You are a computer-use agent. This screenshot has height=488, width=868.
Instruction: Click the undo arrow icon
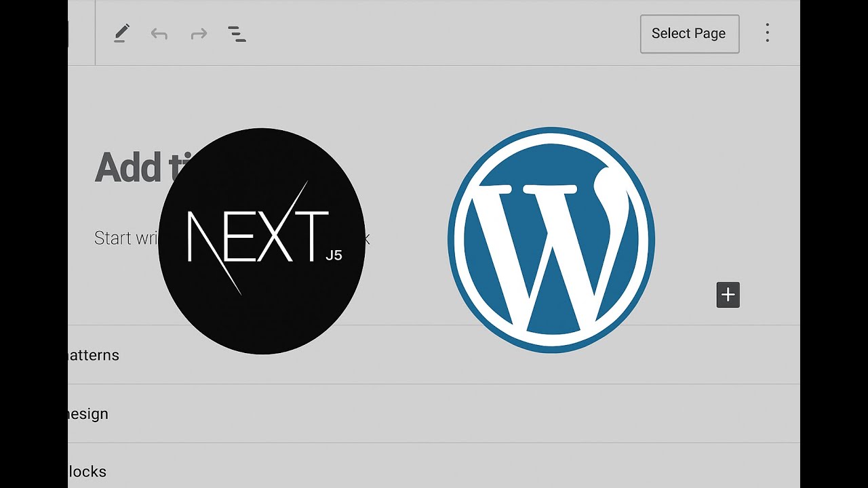(x=159, y=34)
